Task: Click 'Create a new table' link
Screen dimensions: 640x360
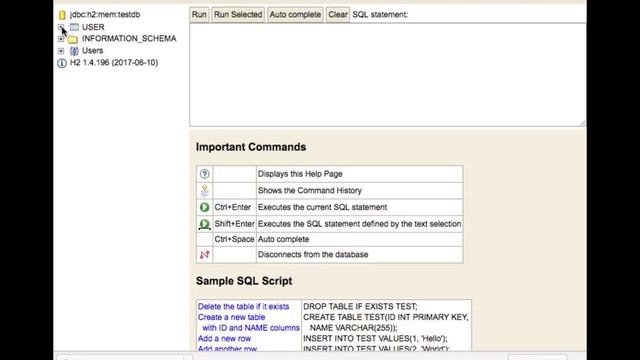Action: pos(231,317)
